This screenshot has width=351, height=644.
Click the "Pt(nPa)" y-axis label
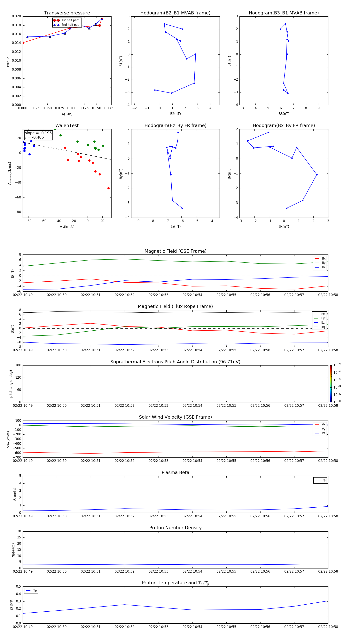point(8,61)
